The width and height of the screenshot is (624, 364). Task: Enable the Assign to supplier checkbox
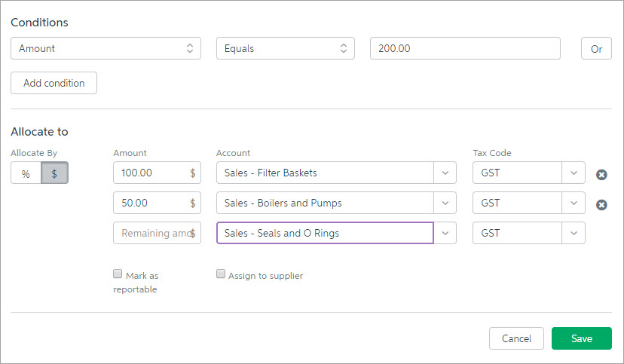point(221,274)
